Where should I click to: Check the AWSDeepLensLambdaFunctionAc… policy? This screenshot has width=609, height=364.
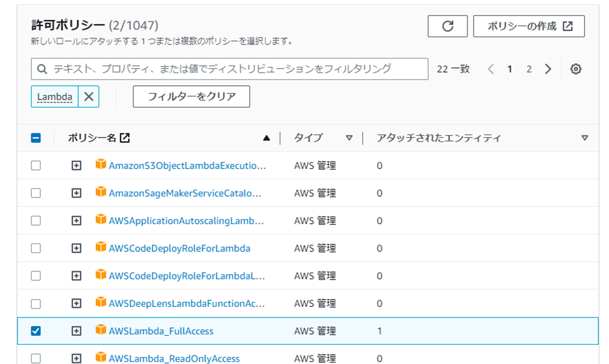point(36,304)
